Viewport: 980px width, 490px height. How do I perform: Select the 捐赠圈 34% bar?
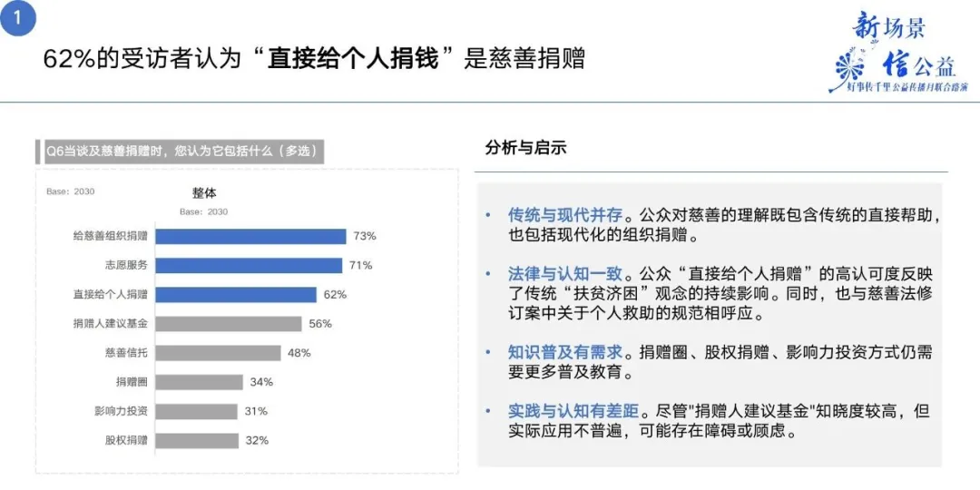(200, 382)
